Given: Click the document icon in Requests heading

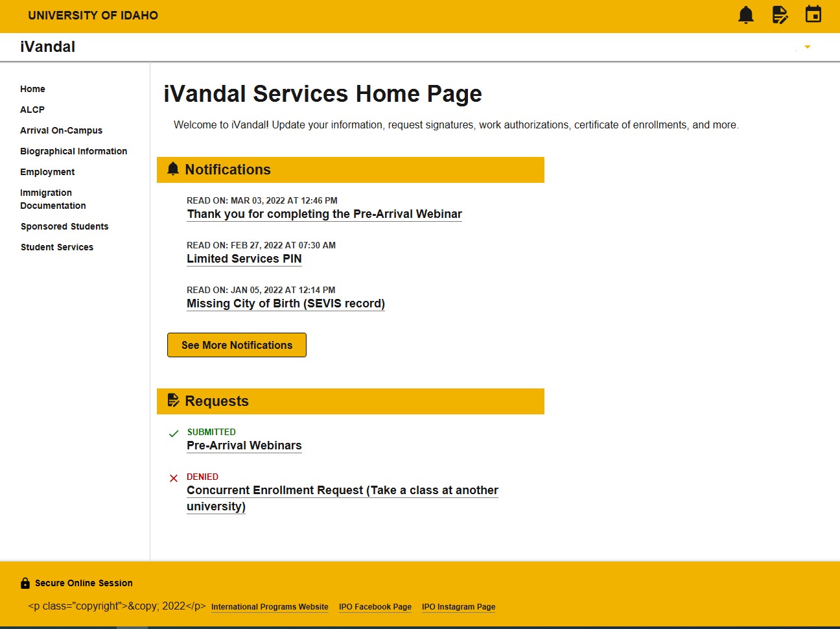Looking at the screenshot, I should (x=173, y=401).
